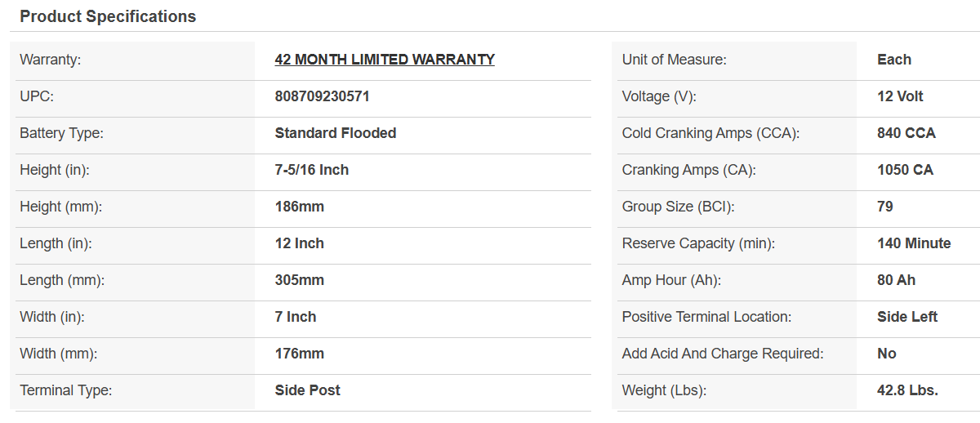
Task: Click the Group Size value 79
Action: [885, 207]
